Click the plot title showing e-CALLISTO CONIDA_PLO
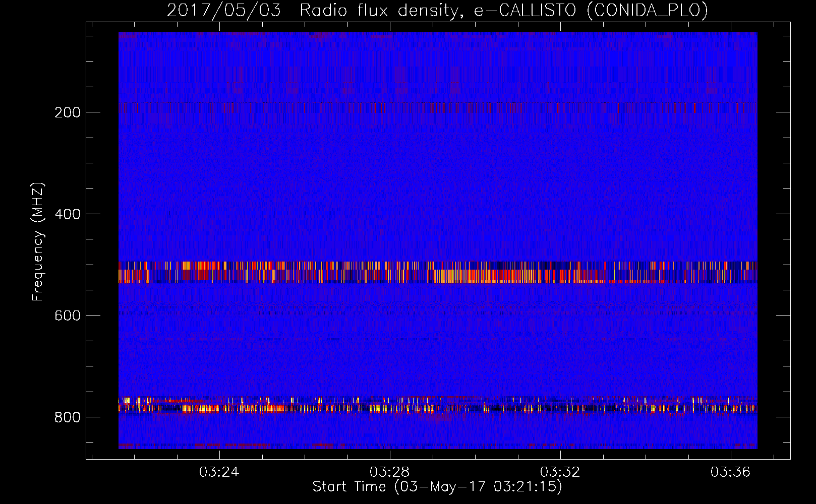Image resolution: width=816 pixels, height=504 pixels. coord(437,10)
